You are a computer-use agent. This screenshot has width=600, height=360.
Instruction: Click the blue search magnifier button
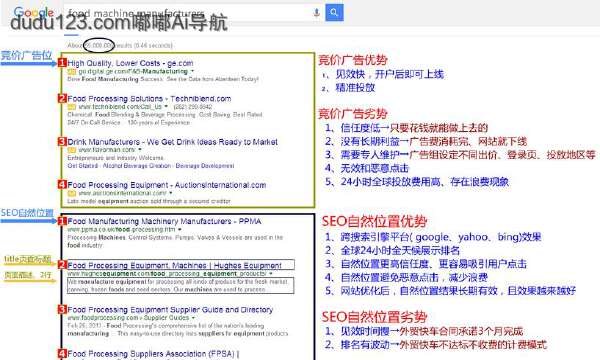334,13
